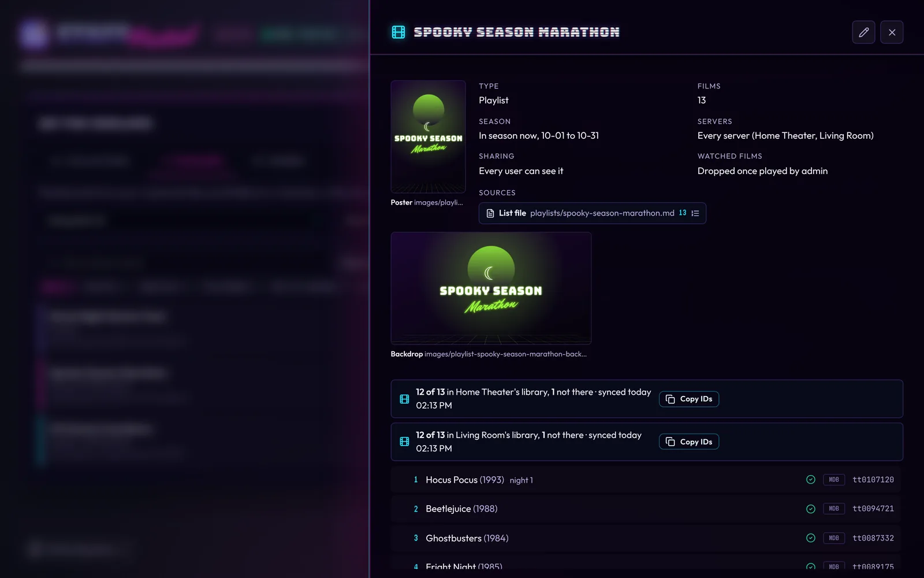Open the Spooky Season poster thumbnail
Image resolution: width=924 pixels, height=578 pixels.
tap(428, 136)
